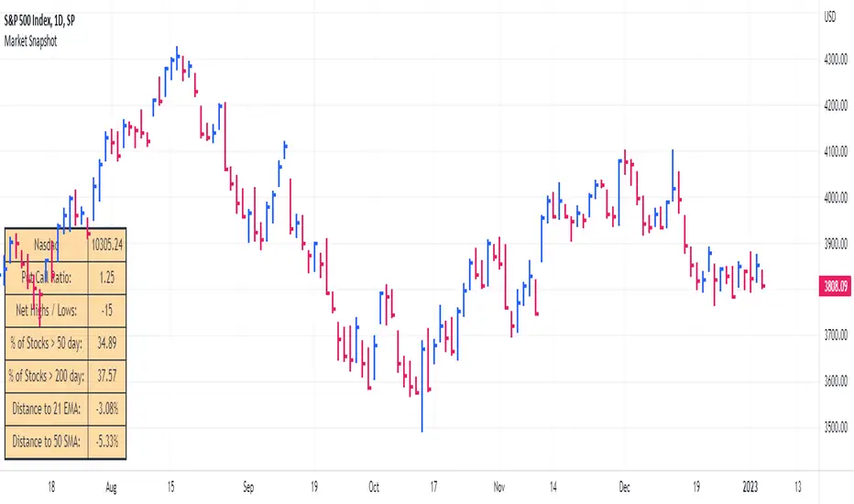854x504 pixels.
Task: Click the 4300.00 price axis label
Action: [832, 59]
